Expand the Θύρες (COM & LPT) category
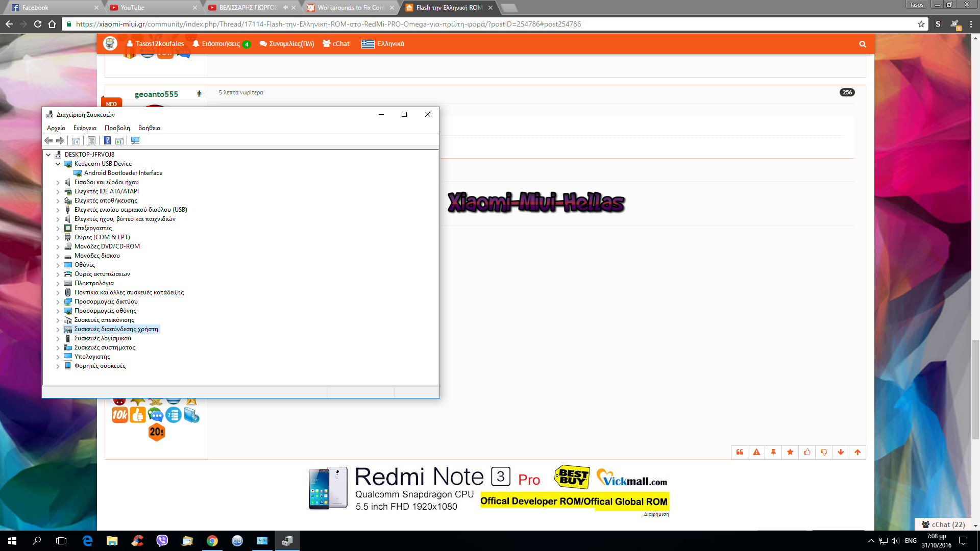 pos(58,237)
